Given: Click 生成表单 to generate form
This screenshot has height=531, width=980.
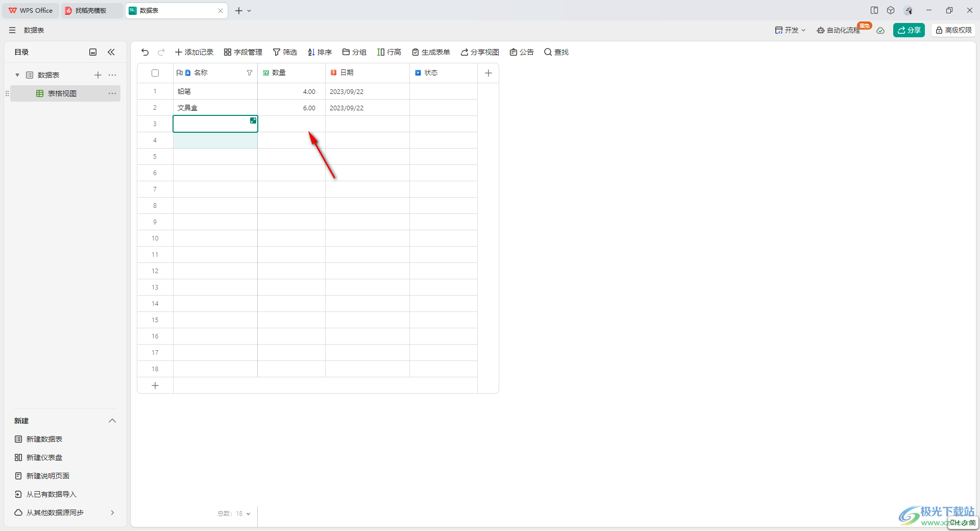Looking at the screenshot, I should (431, 52).
